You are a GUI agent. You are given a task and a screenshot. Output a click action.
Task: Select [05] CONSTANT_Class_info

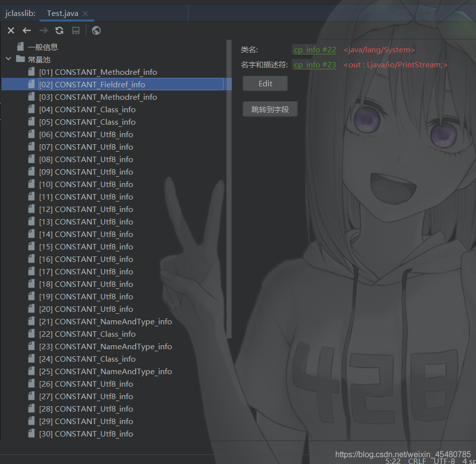[x=87, y=122]
